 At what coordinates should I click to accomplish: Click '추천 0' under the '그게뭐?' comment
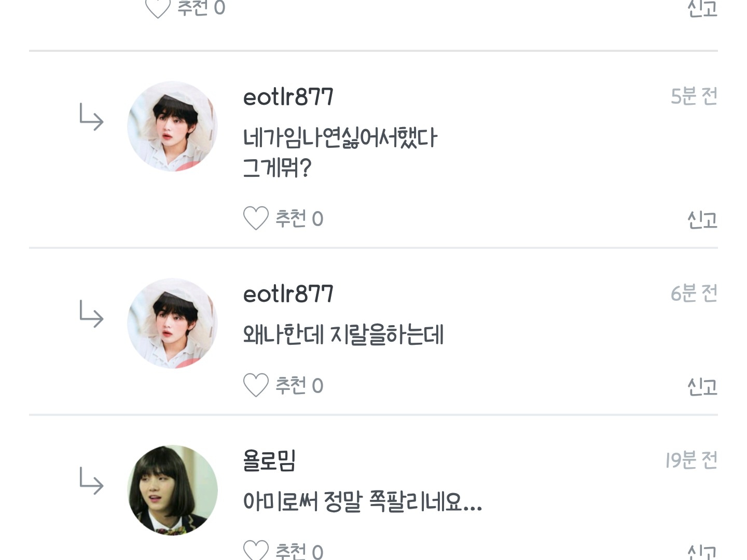[x=299, y=219]
